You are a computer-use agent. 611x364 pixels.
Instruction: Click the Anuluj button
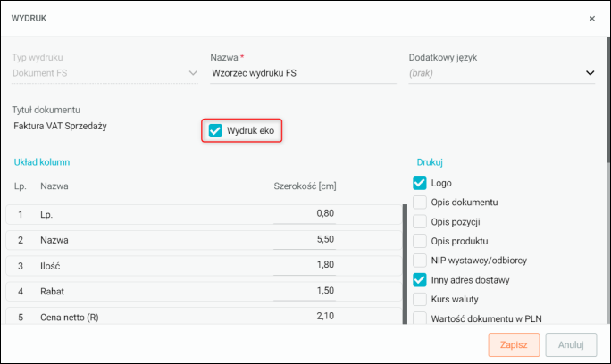(x=571, y=344)
